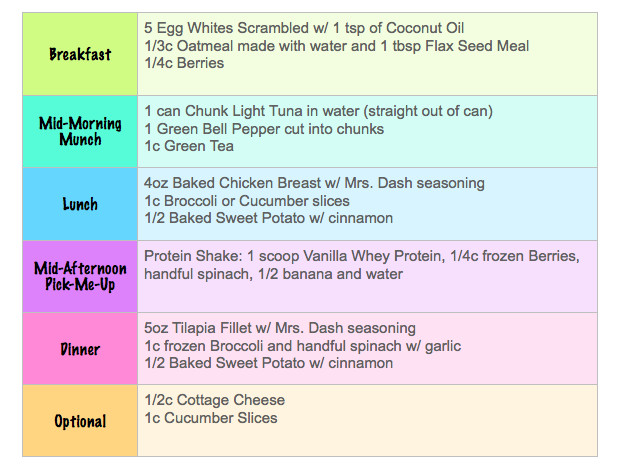Screen dimensions: 621x470
Task: Select the 'Broccoli or Cucumber slices' line
Action: (247, 201)
